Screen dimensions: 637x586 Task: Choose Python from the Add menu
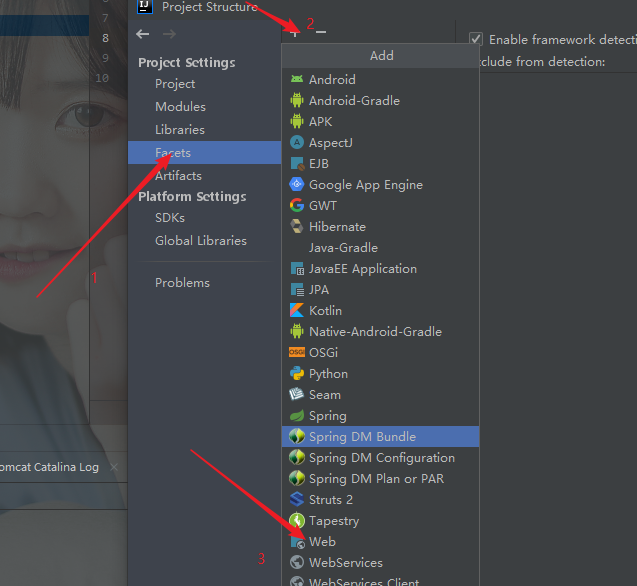380,373
